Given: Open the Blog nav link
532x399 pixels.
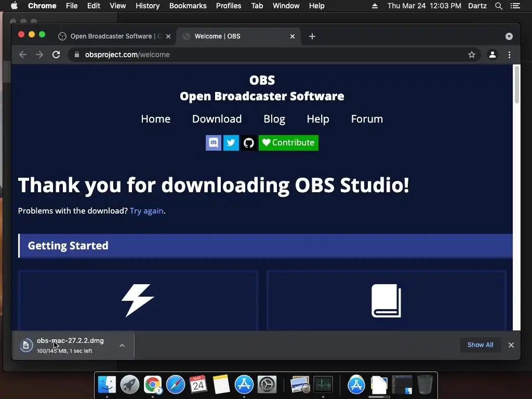Looking at the screenshot, I should tap(274, 119).
